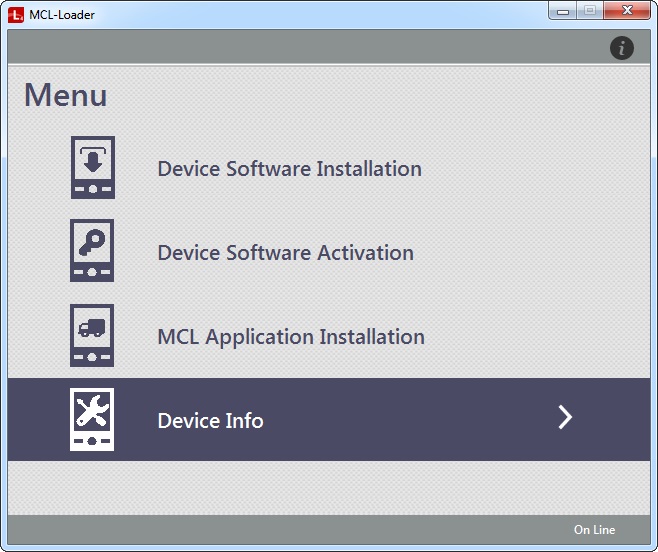Close the MCL-Loader window
Image resolution: width=658 pixels, height=552 pixels.
[627, 11]
